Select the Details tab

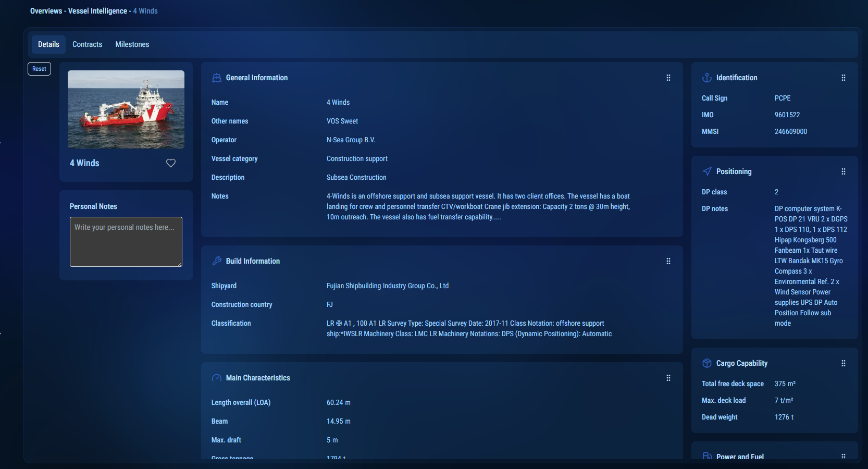[x=48, y=44]
